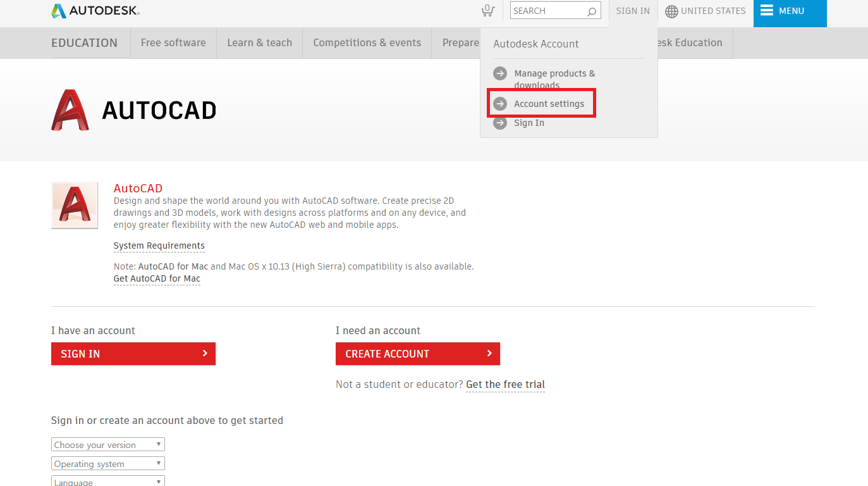Screen dimensions: 868x486
Task: Click arrow icon beside Manage products & downloads
Action: coord(500,73)
